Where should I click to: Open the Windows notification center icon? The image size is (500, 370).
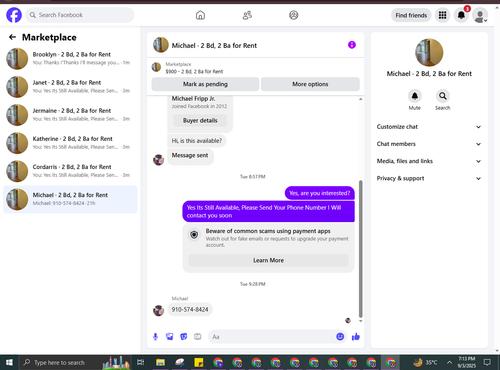(487, 362)
